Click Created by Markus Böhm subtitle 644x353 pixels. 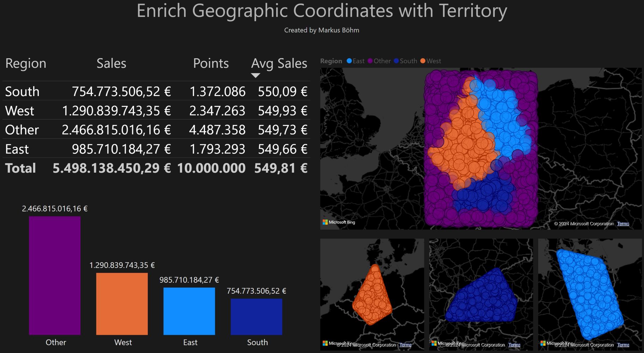point(322,30)
